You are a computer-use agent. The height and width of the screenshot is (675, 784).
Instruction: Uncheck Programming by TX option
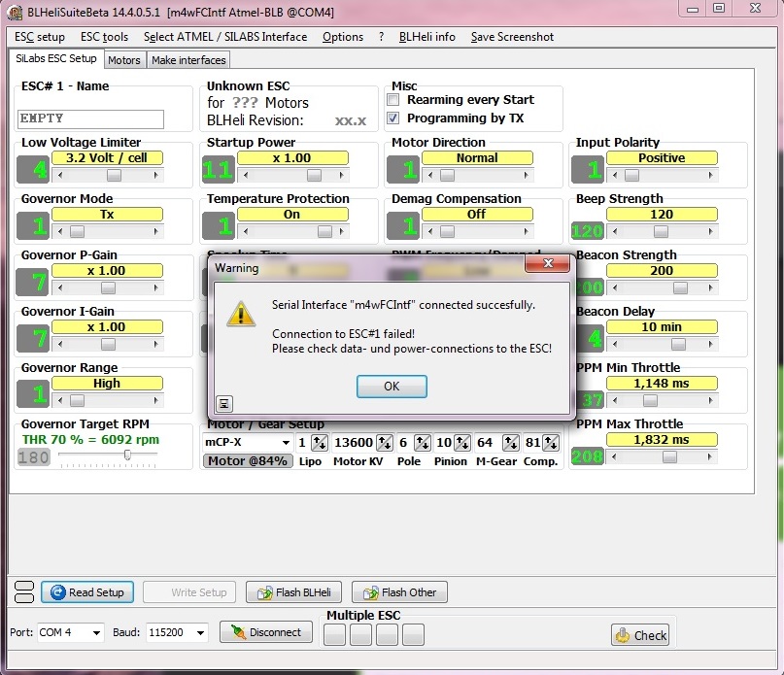[393, 118]
